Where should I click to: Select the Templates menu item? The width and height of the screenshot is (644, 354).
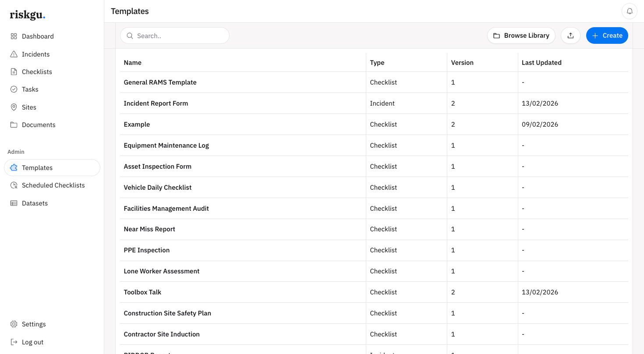coord(37,168)
